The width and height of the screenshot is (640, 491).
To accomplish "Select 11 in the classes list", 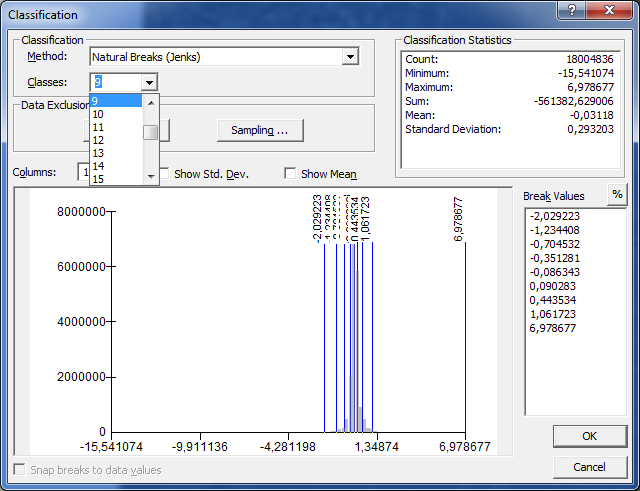I will [x=116, y=127].
